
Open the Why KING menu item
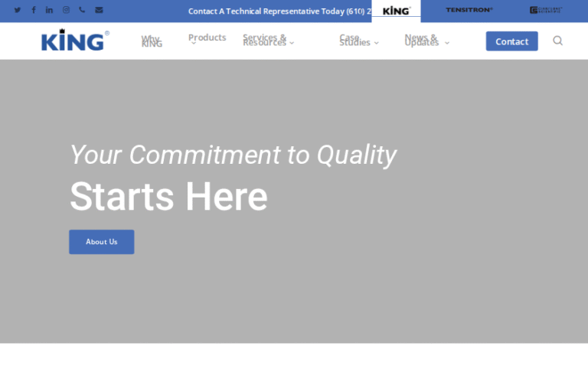[152, 41]
